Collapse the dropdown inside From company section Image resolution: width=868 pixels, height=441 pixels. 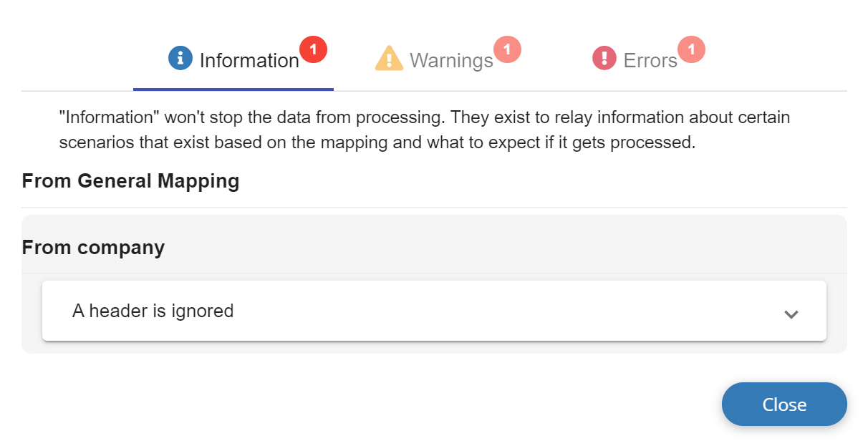click(791, 314)
